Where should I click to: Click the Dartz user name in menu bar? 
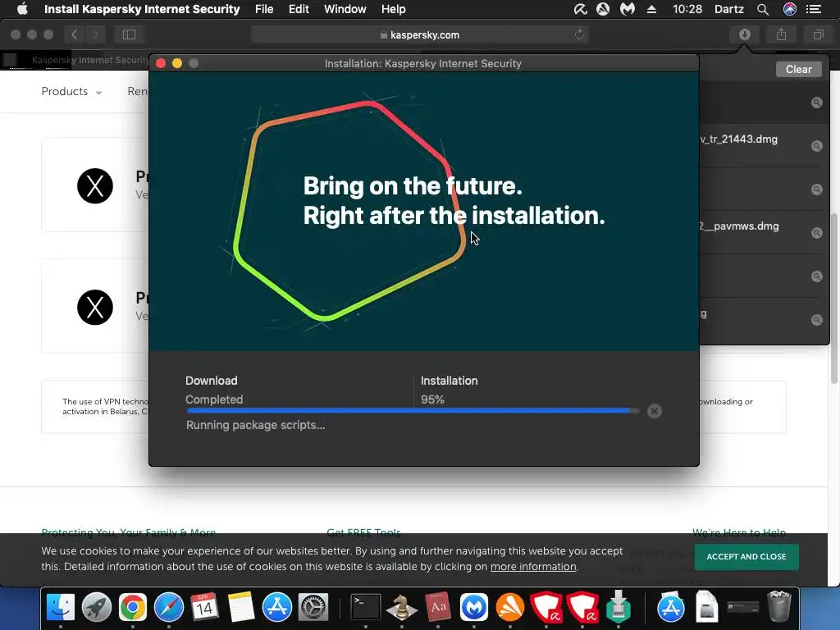point(729,9)
